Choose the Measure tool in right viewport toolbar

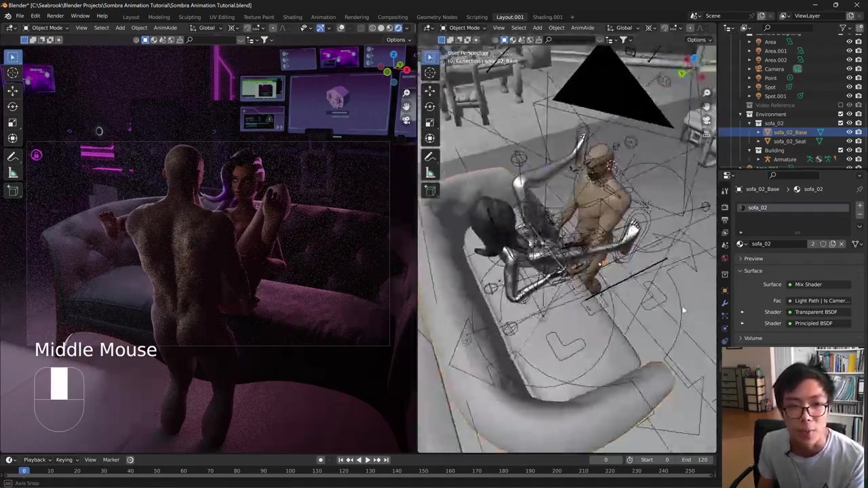coord(430,173)
